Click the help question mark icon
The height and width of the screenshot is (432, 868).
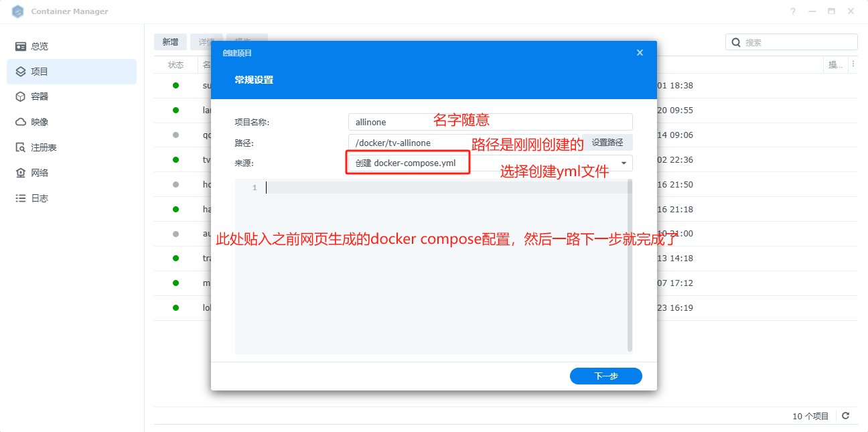792,11
